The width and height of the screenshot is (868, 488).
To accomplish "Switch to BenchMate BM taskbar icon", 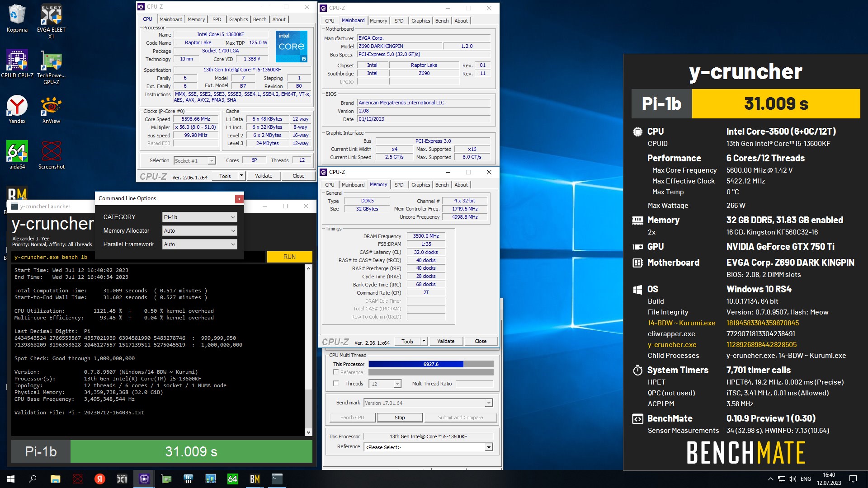I will (x=255, y=479).
